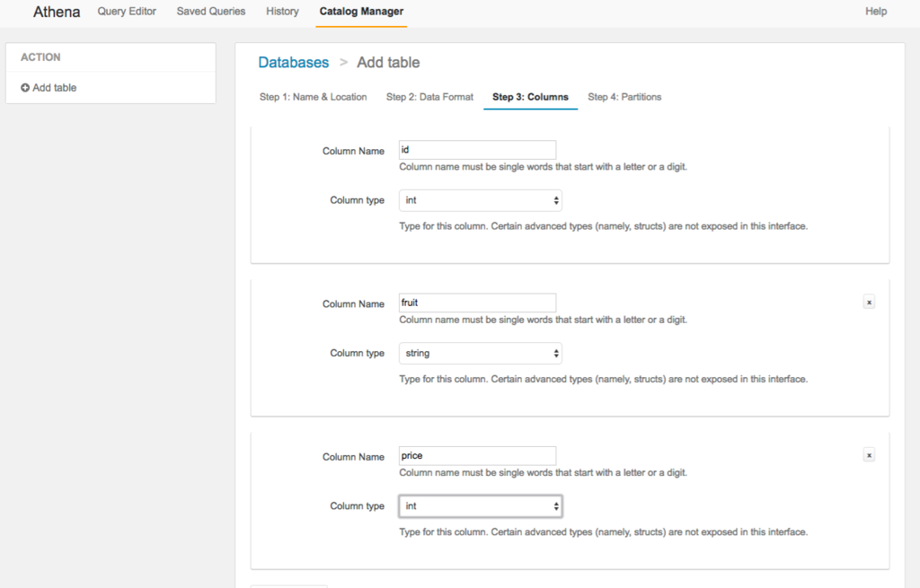Go to Saved Queries
This screenshot has height=588, width=920.
pyautogui.click(x=211, y=11)
